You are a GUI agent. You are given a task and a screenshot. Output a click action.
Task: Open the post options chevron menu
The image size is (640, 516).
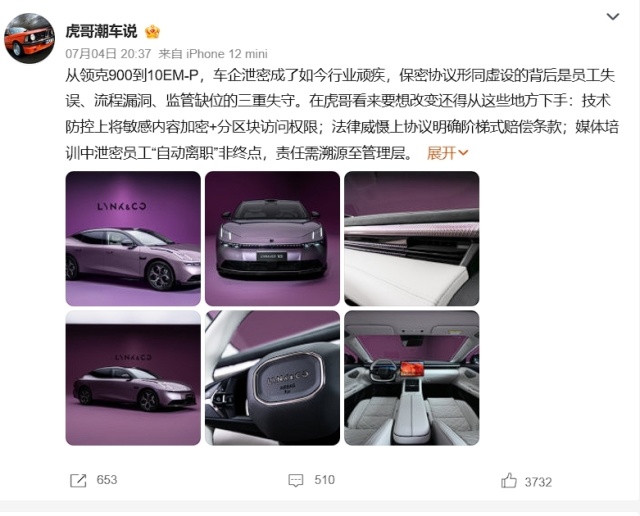pyautogui.click(x=613, y=17)
